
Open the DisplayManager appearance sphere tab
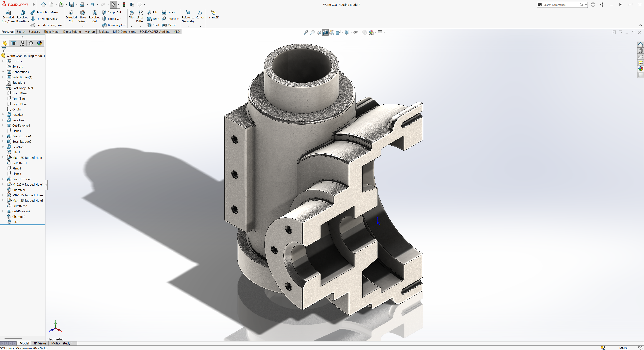click(40, 43)
